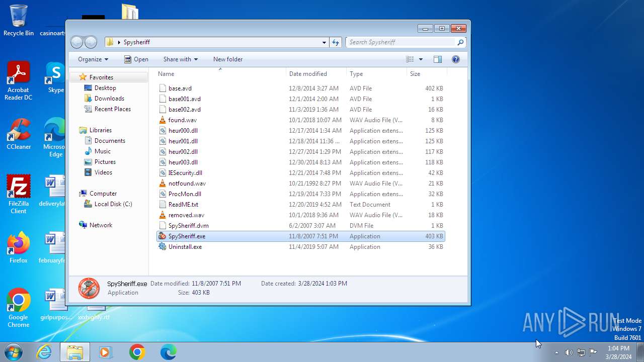Expand the views options dropdown arrow
This screenshot has height=362, width=644.
[421, 59]
